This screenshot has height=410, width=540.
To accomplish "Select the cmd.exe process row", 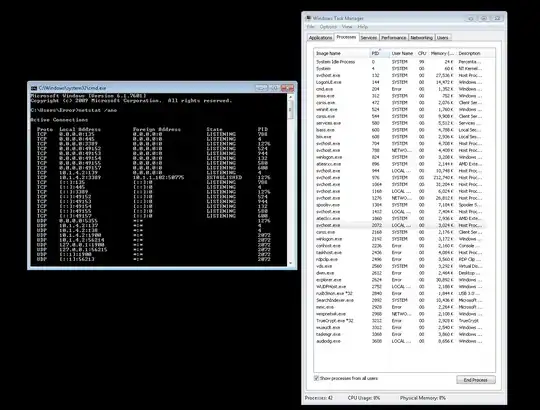I will 399,89.
